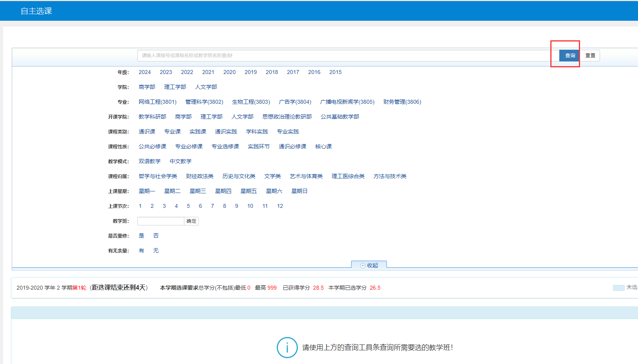Select 艺术与体育类 course attribution

[x=306, y=176]
